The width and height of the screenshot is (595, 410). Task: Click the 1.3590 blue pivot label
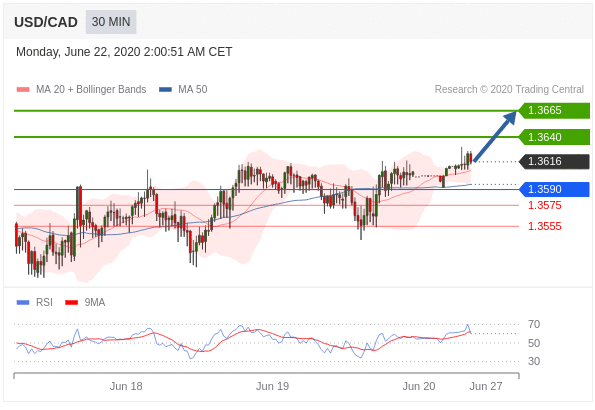(x=554, y=189)
